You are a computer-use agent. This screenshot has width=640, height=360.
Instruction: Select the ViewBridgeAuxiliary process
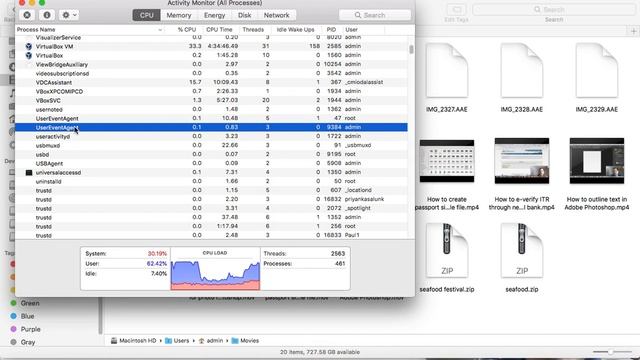[x=211, y=64]
